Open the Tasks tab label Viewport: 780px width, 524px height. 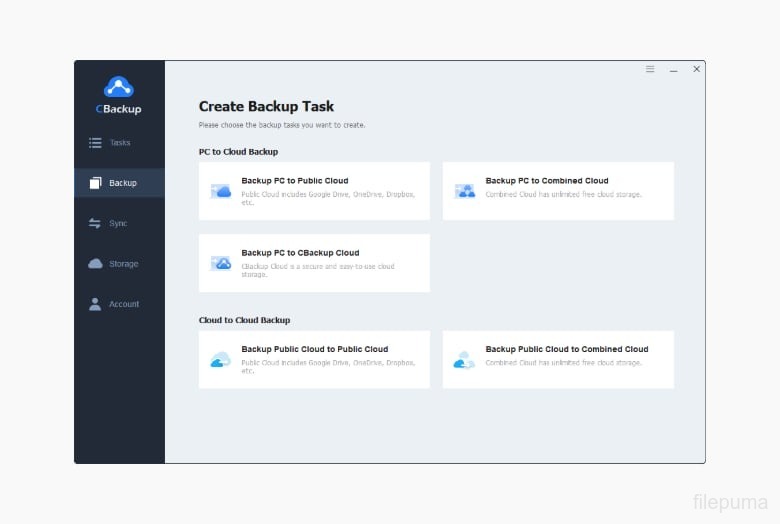tap(120, 143)
